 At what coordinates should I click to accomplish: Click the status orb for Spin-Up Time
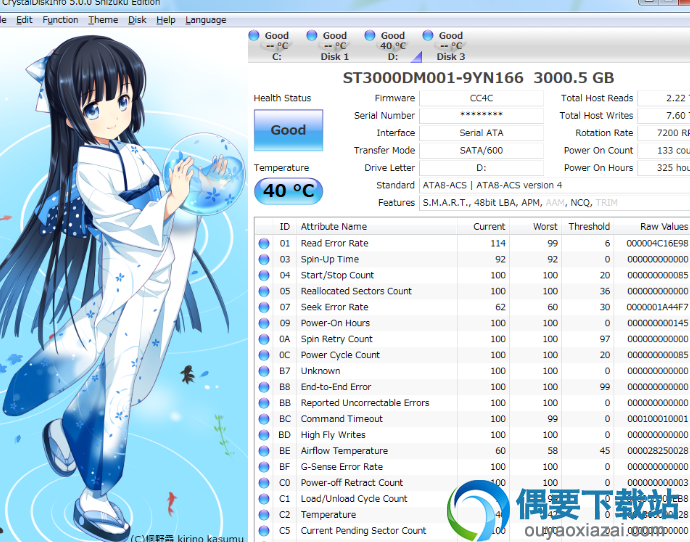[x=264, y=260]
